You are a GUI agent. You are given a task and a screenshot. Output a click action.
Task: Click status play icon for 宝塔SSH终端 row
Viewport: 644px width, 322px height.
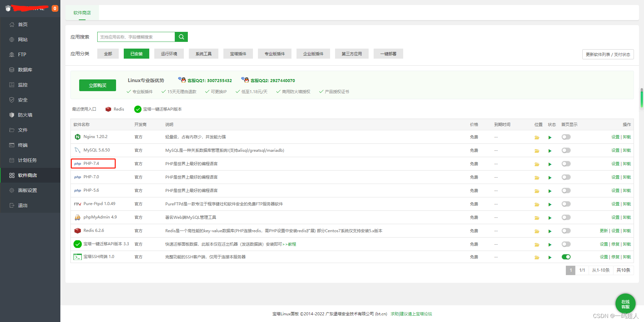(x=550, y=257)
